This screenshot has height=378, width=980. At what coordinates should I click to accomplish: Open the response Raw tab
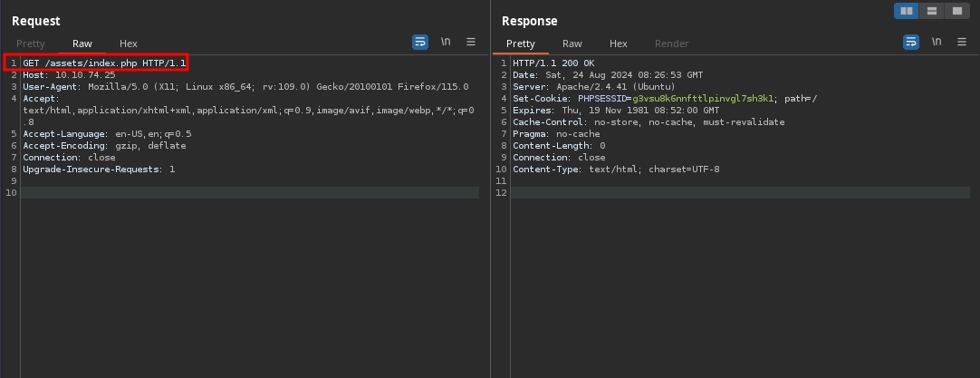coord(572,44)
